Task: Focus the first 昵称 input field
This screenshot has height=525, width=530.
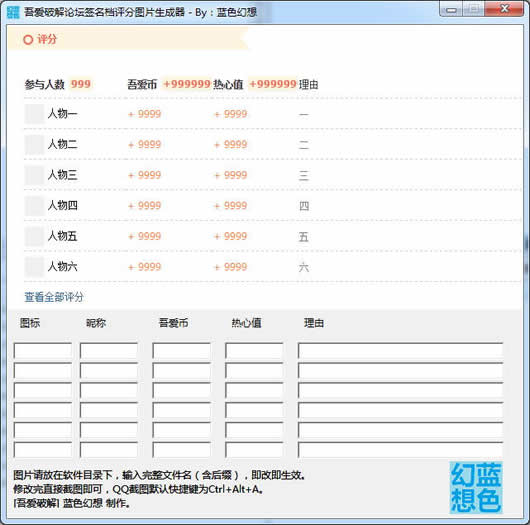Action: click(x=109, y=351)
